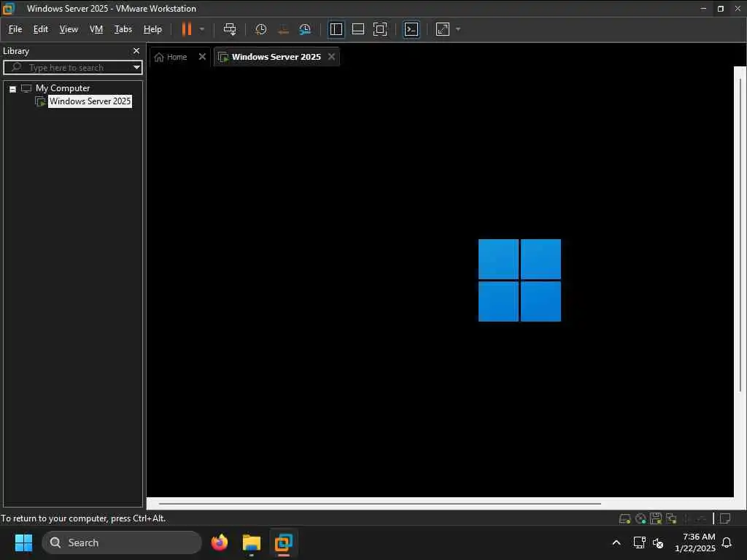Open the snapshot manager

[x=305, y=29]
